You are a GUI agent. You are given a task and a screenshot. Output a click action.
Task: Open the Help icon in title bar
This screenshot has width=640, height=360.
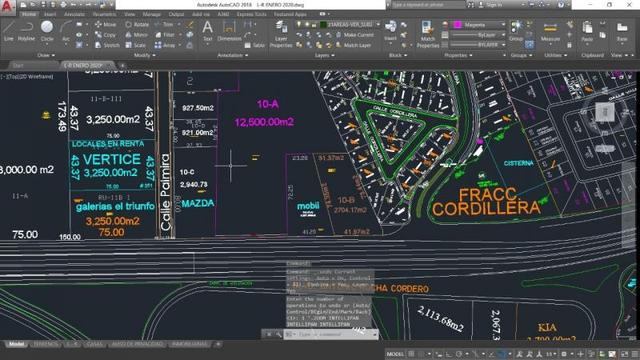pyautogui.click(x=561, y=5)
